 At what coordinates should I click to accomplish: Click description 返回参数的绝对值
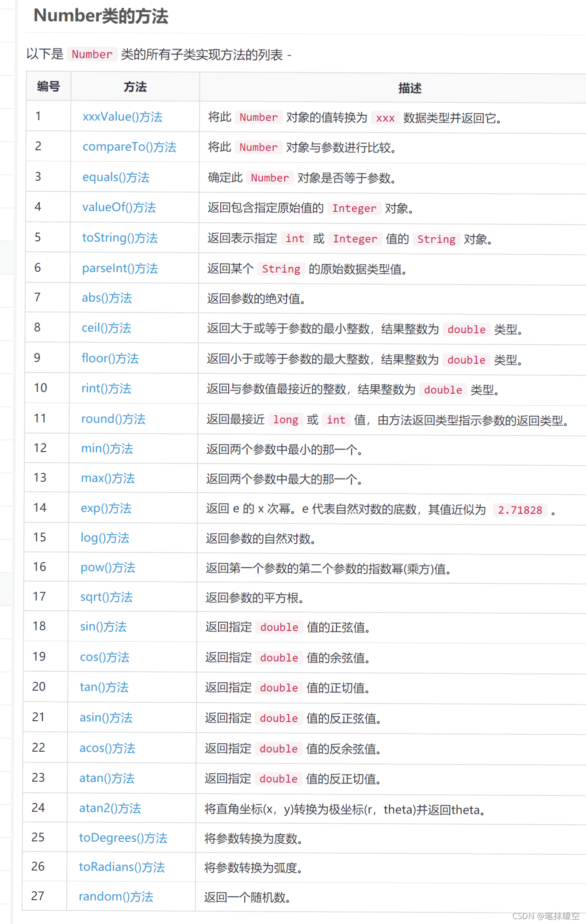coord(257,299)
